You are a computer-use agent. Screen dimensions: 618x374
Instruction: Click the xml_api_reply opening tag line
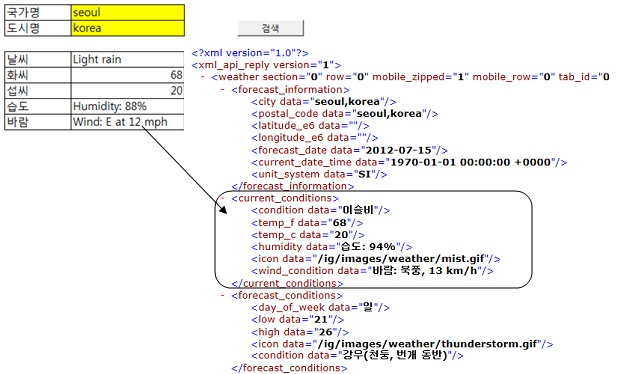tap(266, 65)
